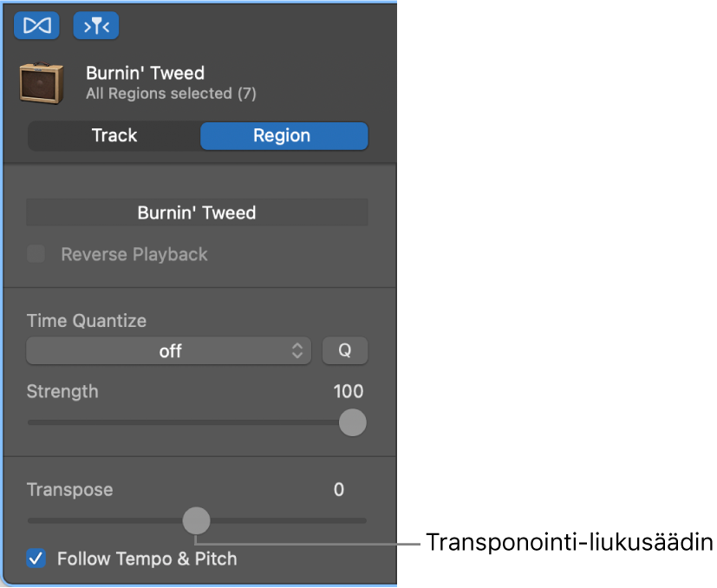Switch to the Track tab

coord(114,135)
